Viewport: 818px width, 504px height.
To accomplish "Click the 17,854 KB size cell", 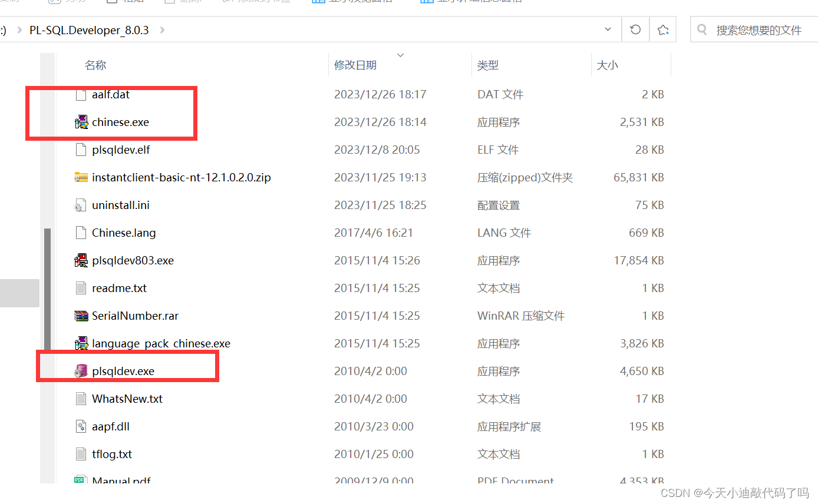I will click(x=639, y=260).
